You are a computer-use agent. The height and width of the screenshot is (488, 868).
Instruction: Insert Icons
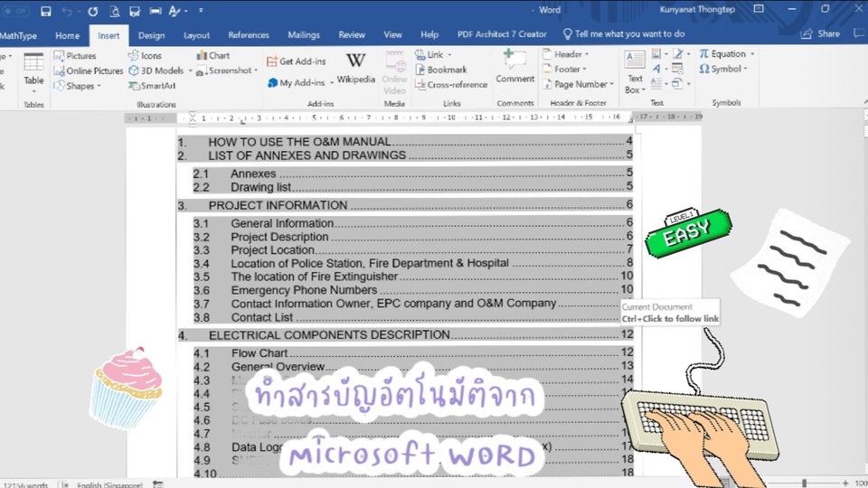145,56
